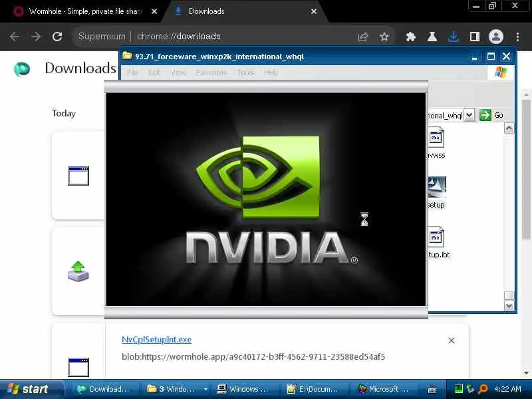Viewport: 532px width, 399px height.
Task: Expand the Explorer address bar dropdown
Action: click(x=469, y=115)
